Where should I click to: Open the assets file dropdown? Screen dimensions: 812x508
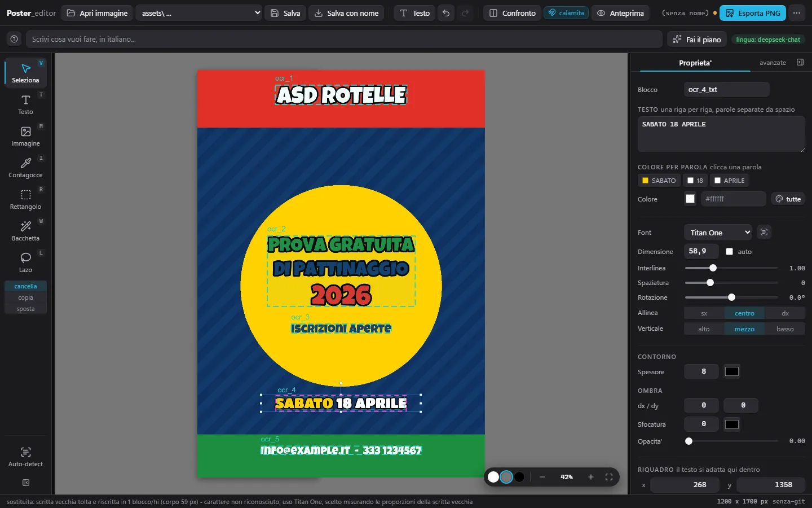tap(200, 13)
